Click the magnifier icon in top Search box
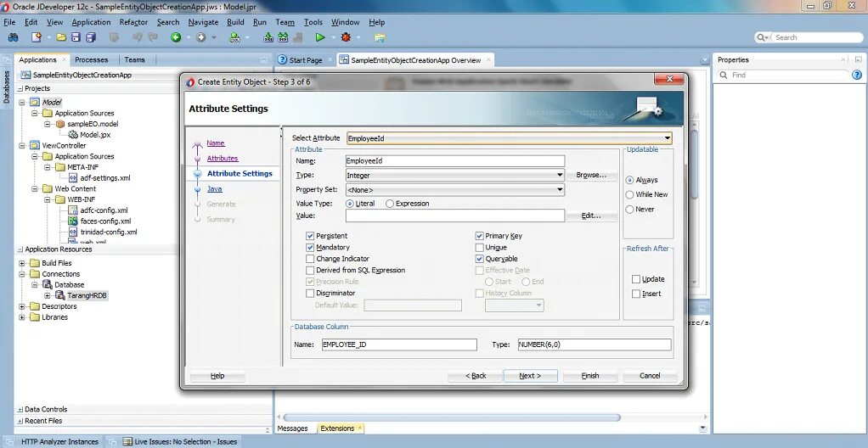868x448 pixels. tap(763, 37)
